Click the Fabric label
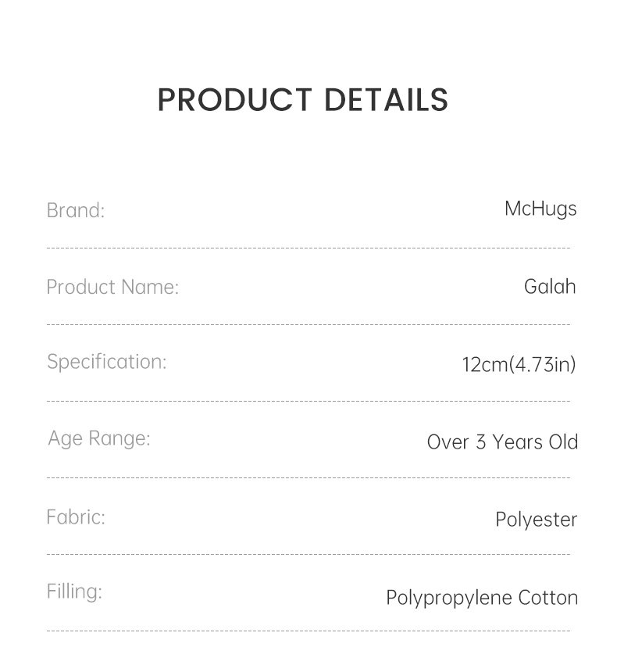Image resolution: width=617 pixels, height=672 pixels. pyautogui.click(x=76, y=517)
